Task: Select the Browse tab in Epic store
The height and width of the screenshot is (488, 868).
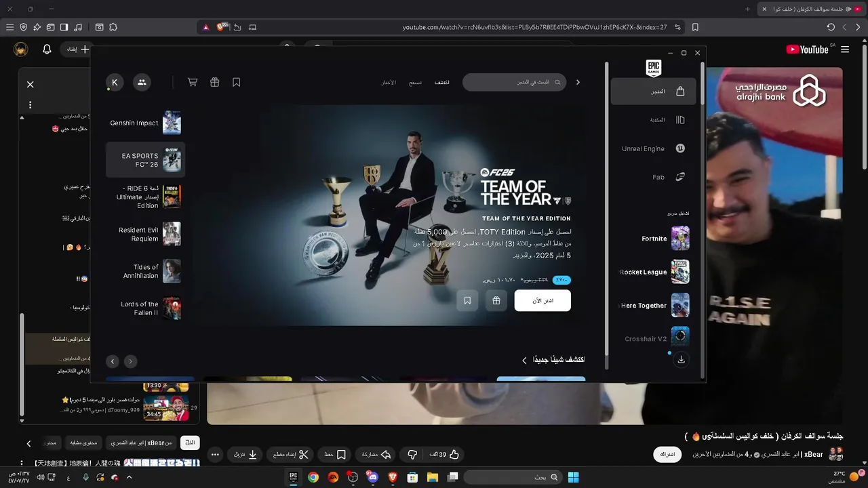Action: click(415, 82)
